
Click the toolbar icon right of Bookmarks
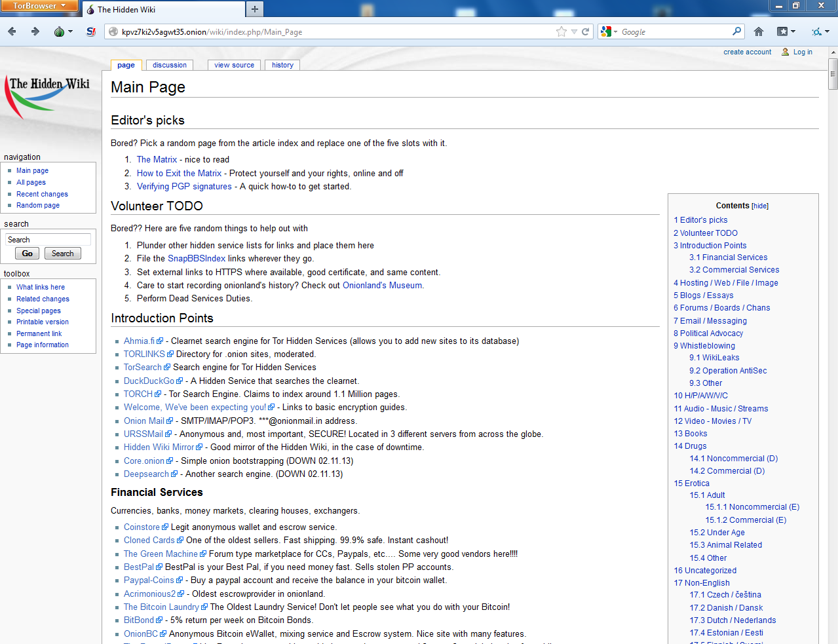820,31
